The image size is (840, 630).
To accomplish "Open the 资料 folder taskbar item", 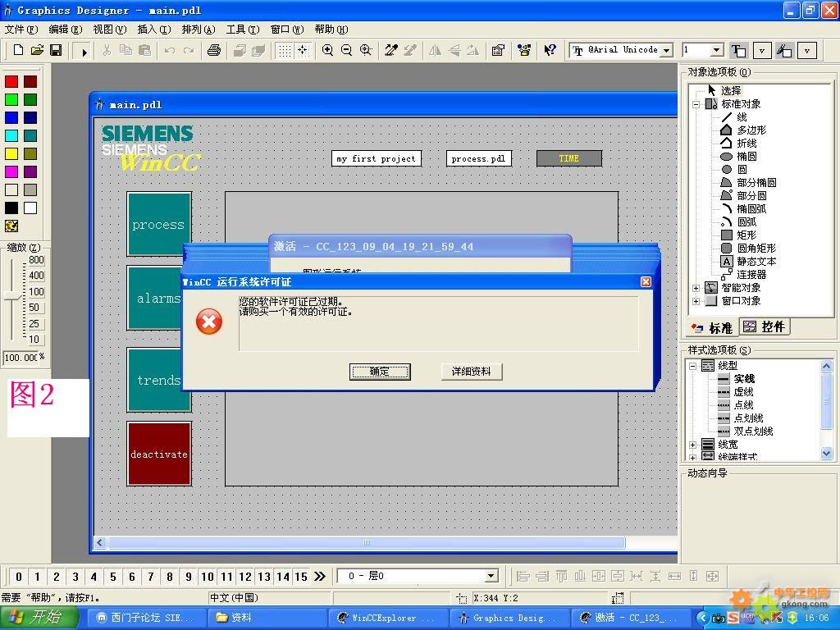I will [268, 618].
